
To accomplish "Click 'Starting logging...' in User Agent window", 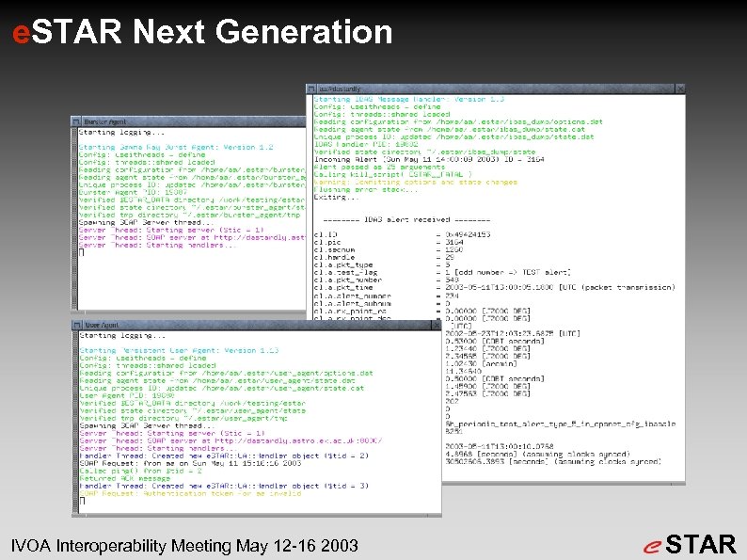I will tap(123, 335).
